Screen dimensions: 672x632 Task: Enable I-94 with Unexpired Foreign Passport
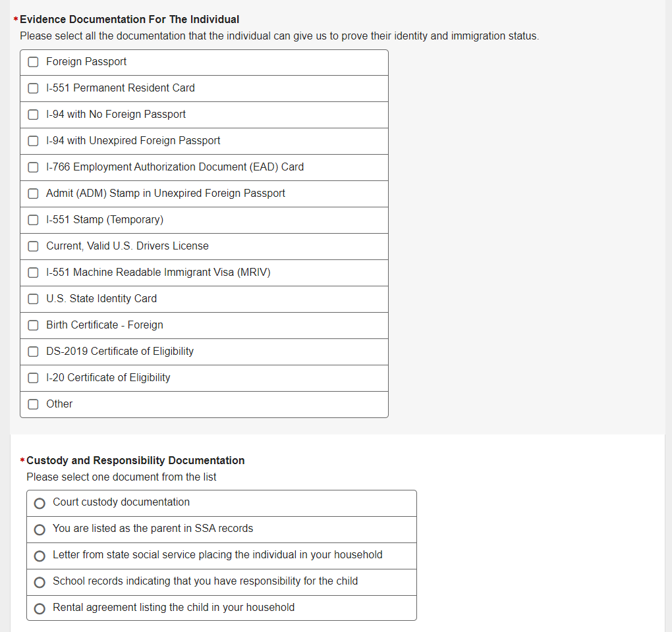pyautogui.click(x=33, y=141)
